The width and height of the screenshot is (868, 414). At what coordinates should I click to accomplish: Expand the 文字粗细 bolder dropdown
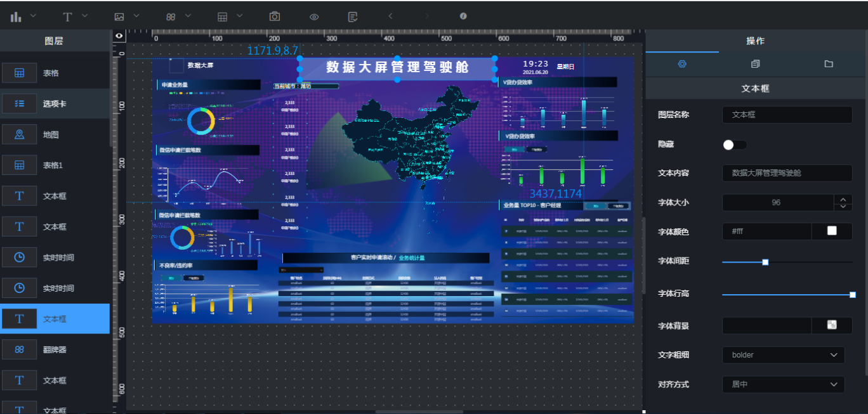pyautogui.click(x=783, y=355)
